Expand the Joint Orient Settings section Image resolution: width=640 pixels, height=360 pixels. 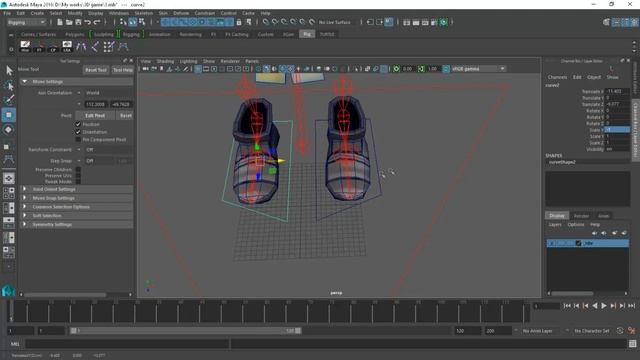[24, 189]
